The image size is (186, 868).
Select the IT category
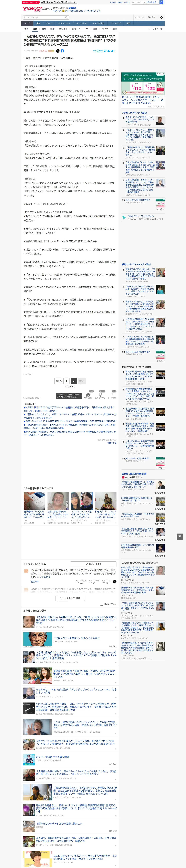point(86,29)
